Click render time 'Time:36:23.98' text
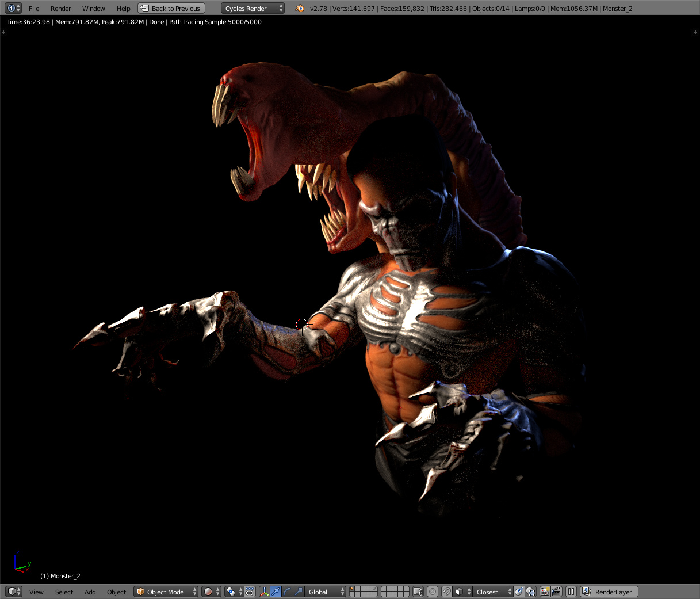Screen dimensions: 700x599 [x=28, y=22]
